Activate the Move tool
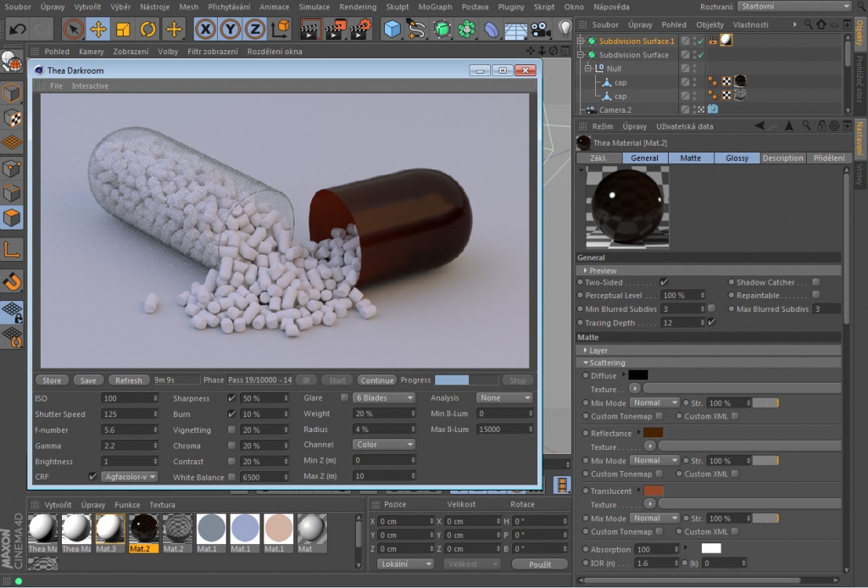The width and height of the screenshot is (868, 588). [x=98, y=29]
